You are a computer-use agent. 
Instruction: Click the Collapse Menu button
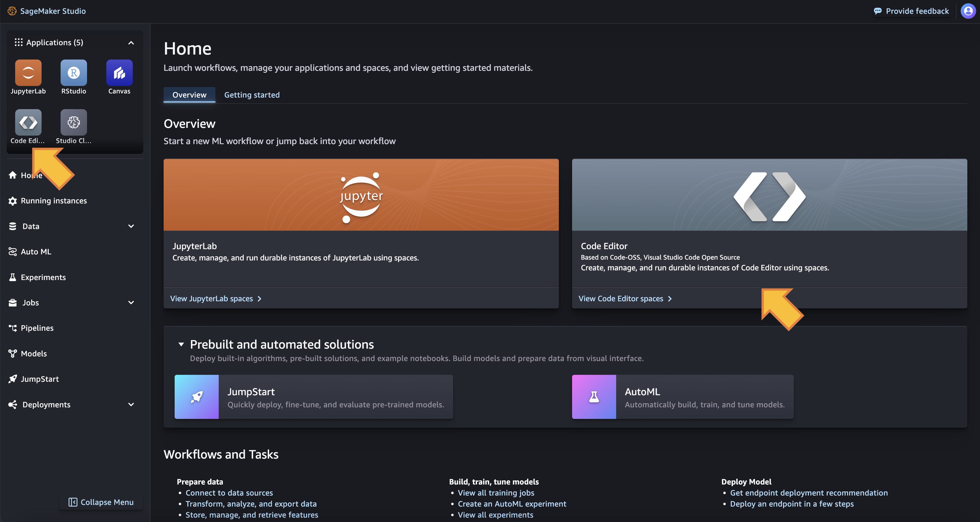101,502
